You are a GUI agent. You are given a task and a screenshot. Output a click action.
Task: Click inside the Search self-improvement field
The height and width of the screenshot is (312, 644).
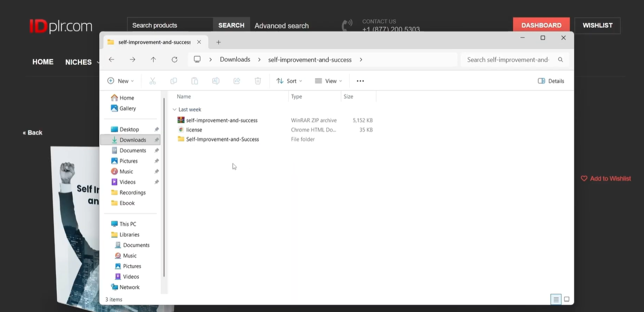tap(508, 59)
